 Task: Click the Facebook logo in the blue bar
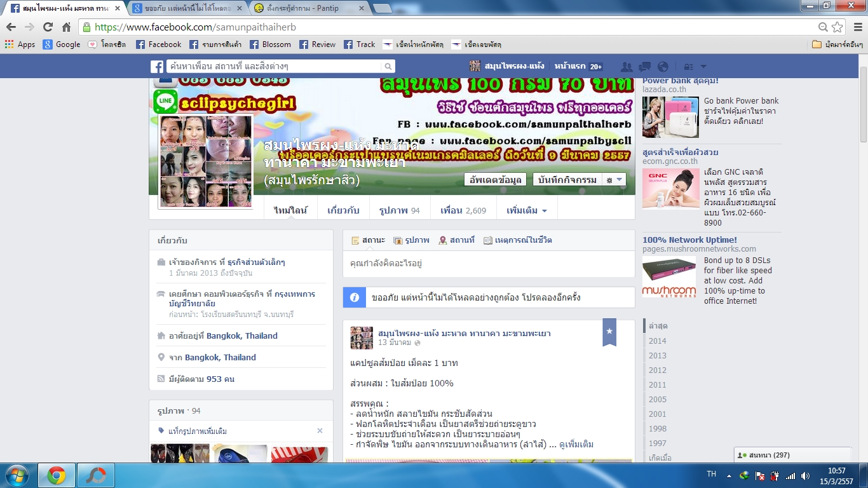157,67
